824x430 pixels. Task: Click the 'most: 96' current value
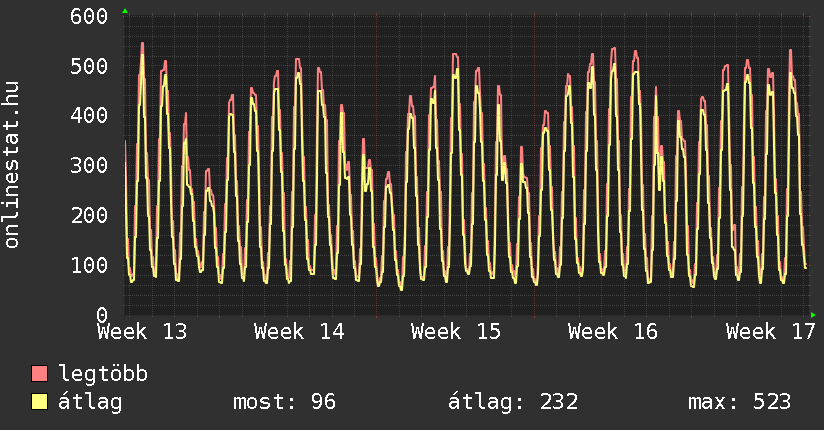pyautogui.click(x=284, y=402)
